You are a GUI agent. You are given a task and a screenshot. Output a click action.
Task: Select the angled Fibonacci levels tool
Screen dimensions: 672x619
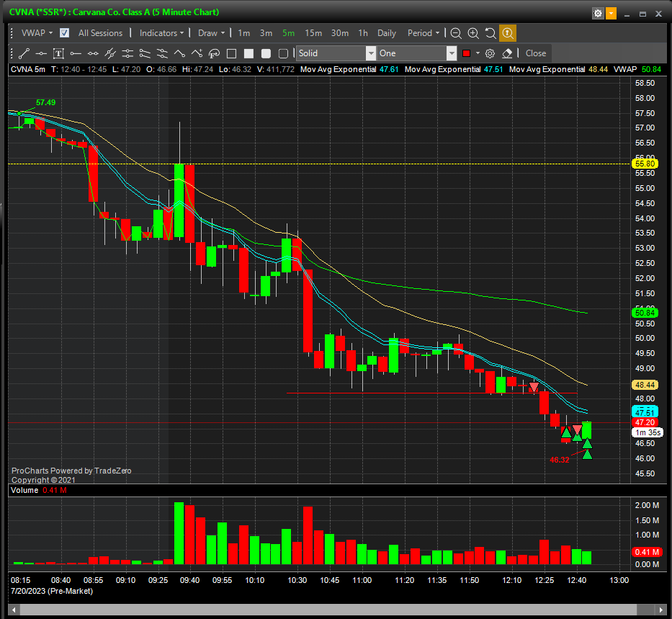point(145,53)
